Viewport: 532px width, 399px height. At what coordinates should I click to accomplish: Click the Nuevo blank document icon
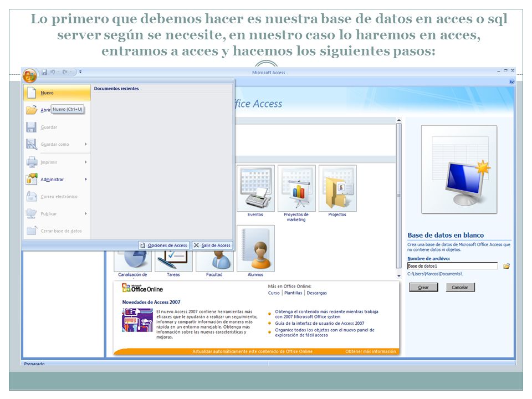31,93
